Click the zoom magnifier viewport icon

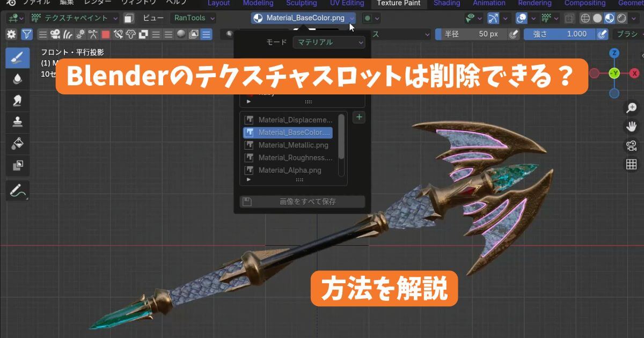(631, 108)
